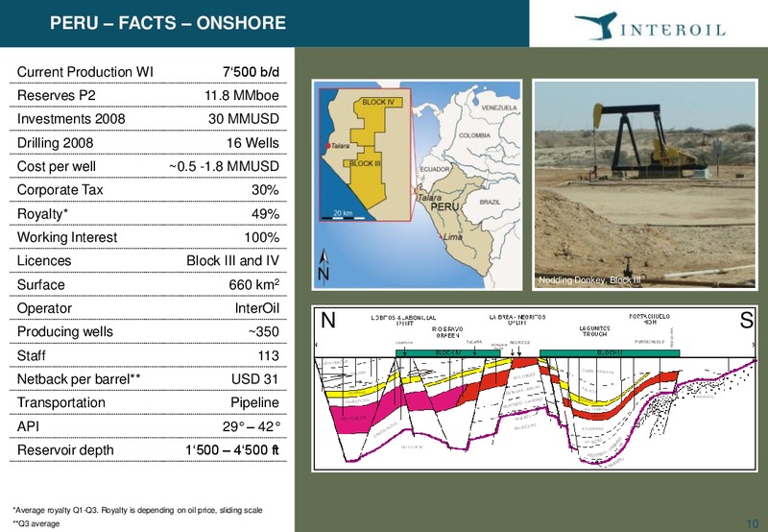
Task: Click the 'Nodding Donkey, Block III' caption
Action: click(589, 280)
